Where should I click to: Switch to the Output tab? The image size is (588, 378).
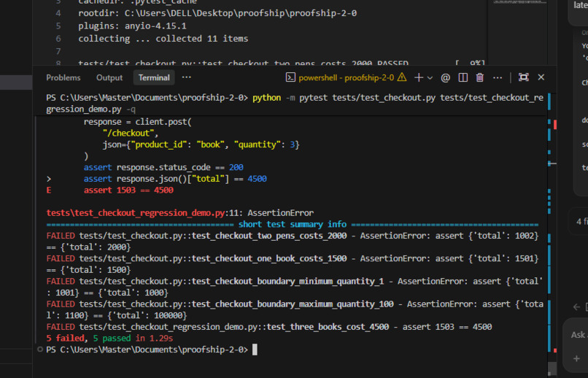pyautogui.click(x=109, y=77)
